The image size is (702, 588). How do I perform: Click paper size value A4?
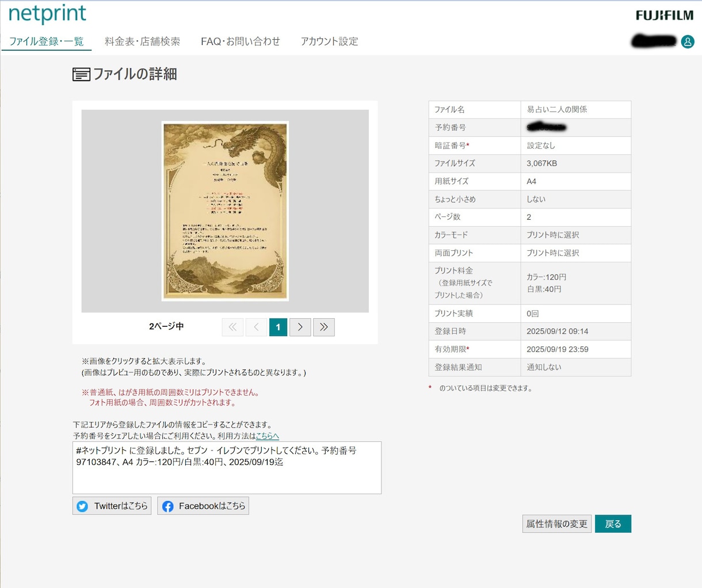(532, 181)
